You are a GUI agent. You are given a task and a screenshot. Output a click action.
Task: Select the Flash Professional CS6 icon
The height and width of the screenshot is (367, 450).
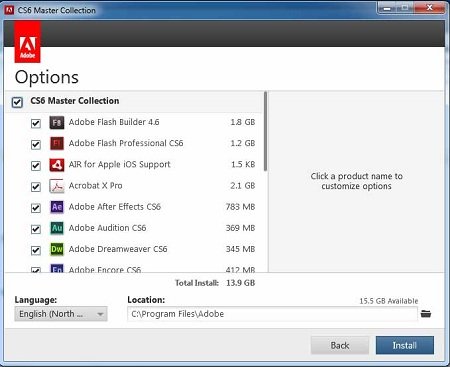[x=57, y=143]
